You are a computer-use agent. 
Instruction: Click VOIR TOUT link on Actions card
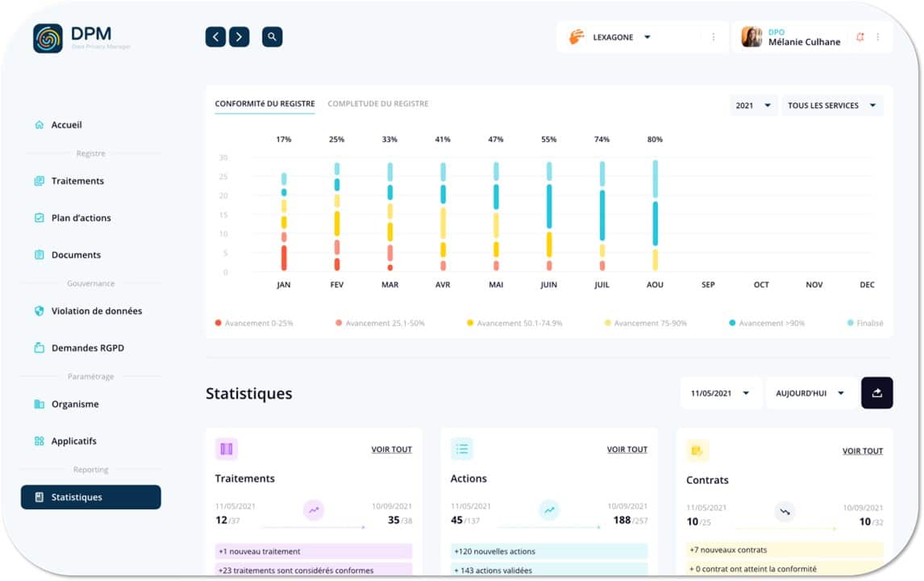click(x=626, y=449)
